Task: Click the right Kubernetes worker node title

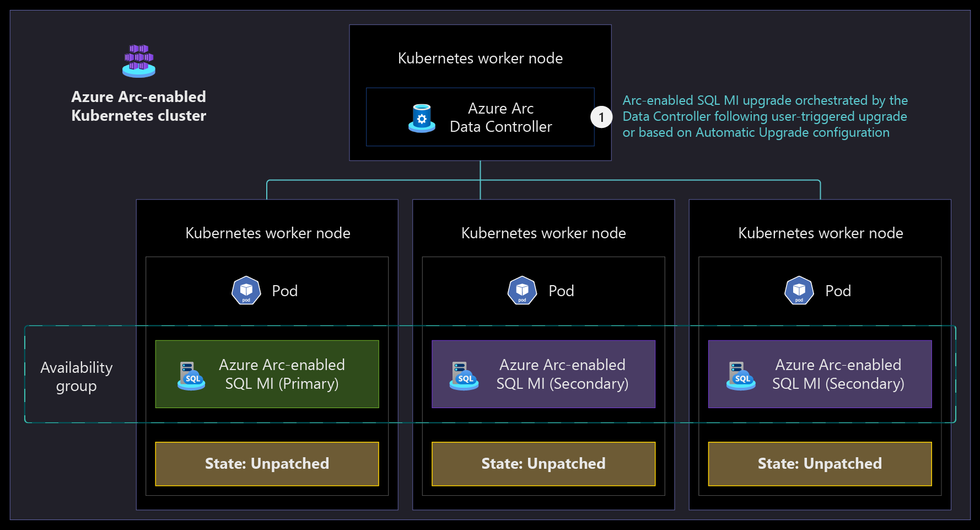Action: coord(821,233)
